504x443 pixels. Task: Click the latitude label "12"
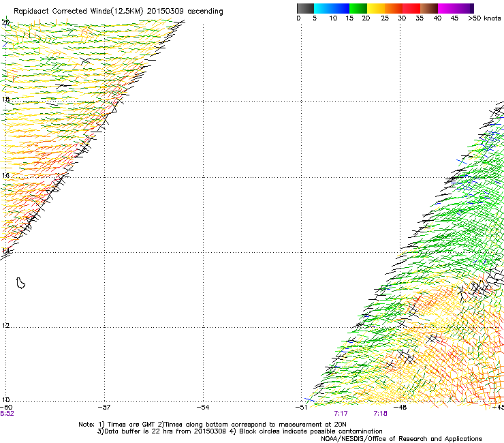[x=5, y=326]
